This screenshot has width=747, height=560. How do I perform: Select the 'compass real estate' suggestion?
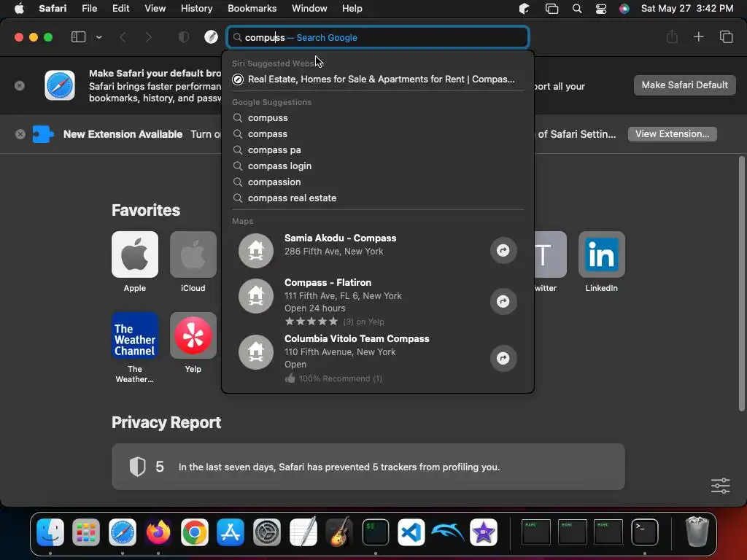[x=378, y=198]
